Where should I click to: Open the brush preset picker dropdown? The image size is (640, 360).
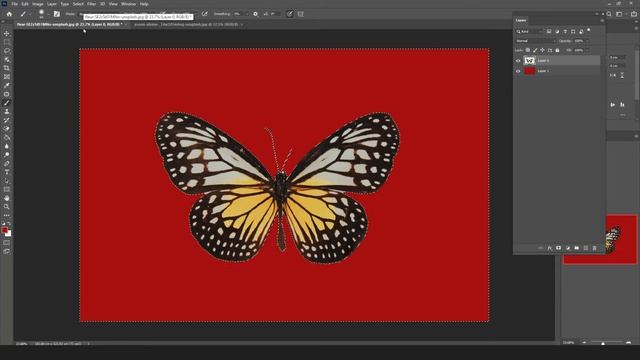48,14
